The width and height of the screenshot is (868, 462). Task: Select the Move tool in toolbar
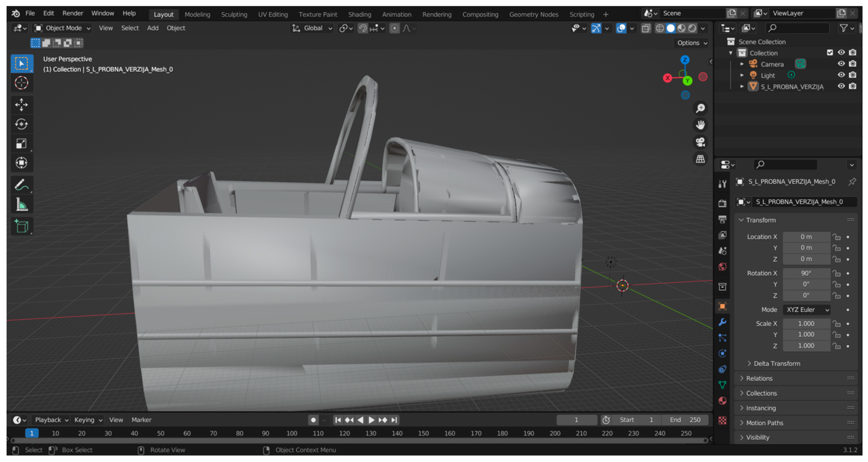coord(21,105)
